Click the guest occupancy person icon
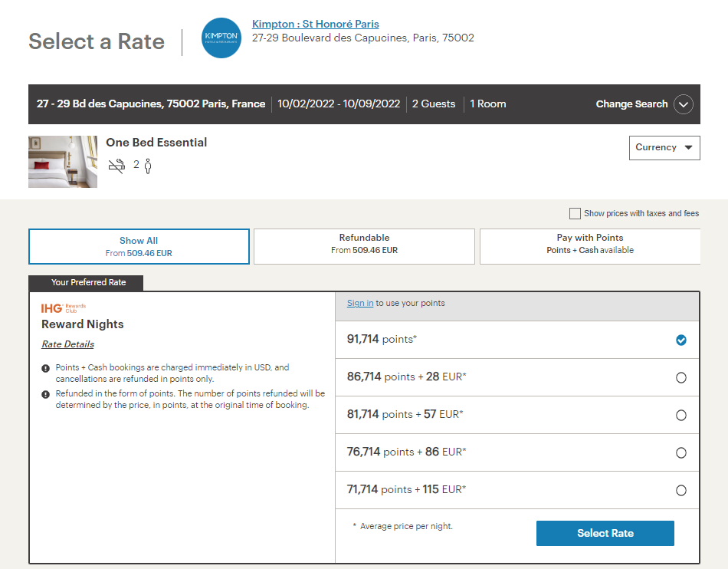 coord(147,166)
